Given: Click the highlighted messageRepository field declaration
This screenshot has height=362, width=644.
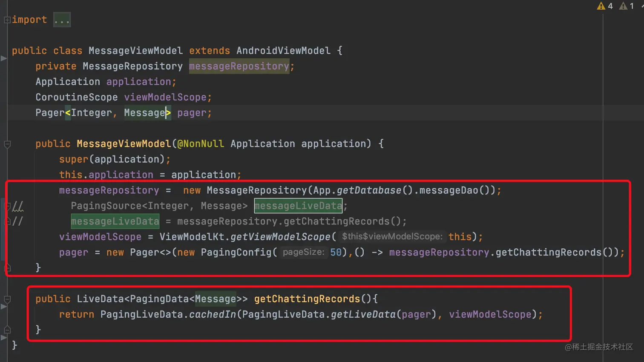Looking at the screenshot, I should (x=239, y=66).
